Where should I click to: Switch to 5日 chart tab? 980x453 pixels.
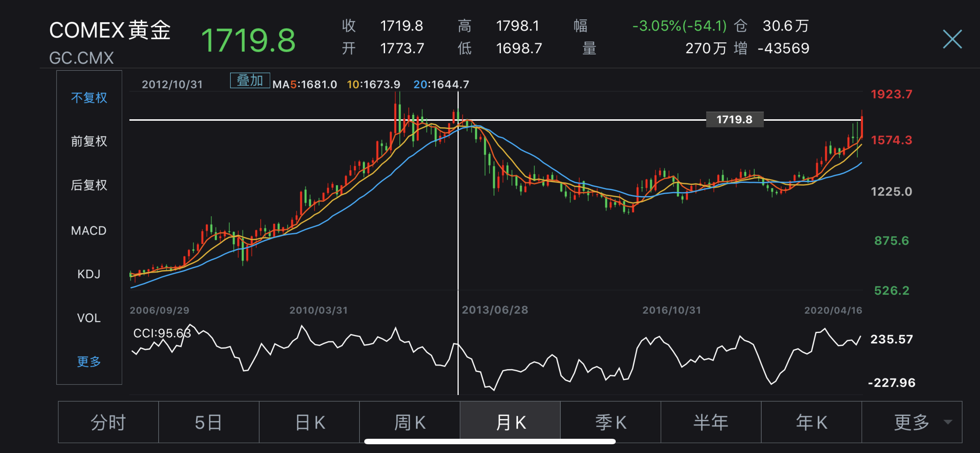coord(209,422)
